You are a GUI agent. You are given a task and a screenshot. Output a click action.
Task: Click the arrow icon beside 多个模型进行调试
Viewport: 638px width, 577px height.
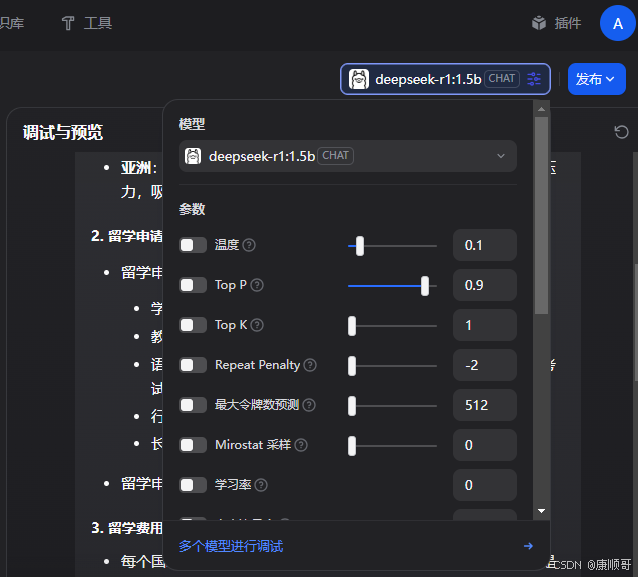click(528, 546)
